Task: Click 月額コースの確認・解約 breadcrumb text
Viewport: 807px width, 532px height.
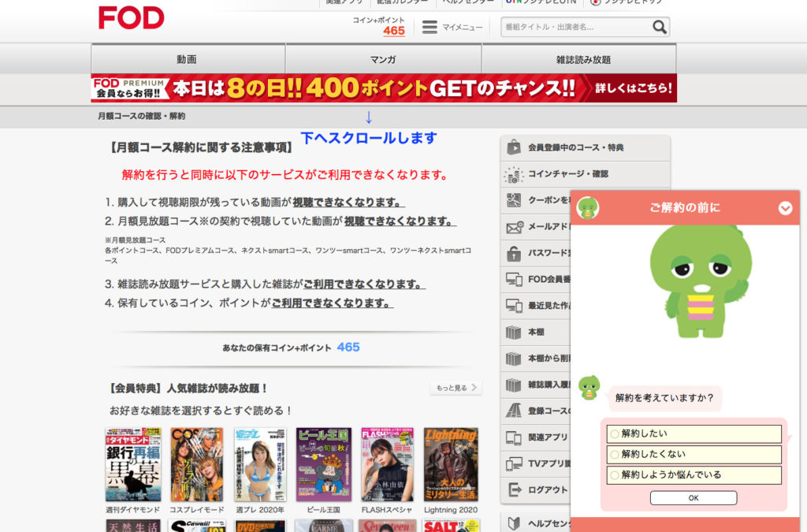Action: (x=142, y=117)
